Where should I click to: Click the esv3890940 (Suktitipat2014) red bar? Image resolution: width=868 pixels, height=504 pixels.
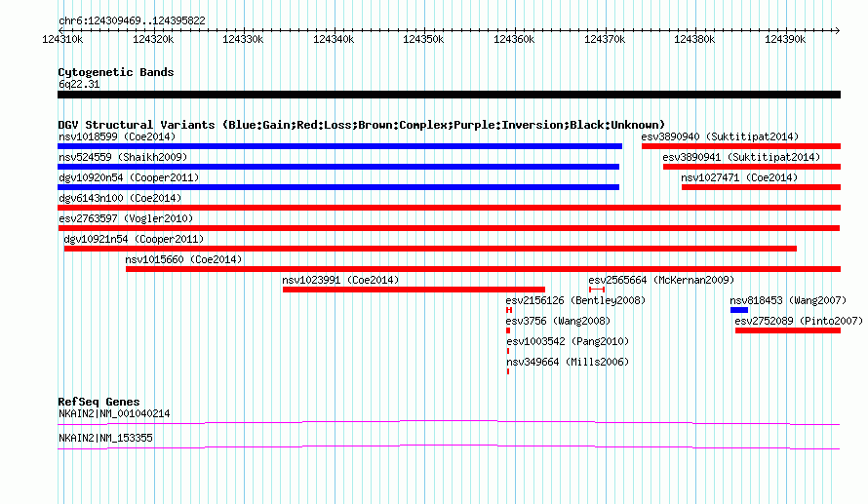click(x=741, y=146)
